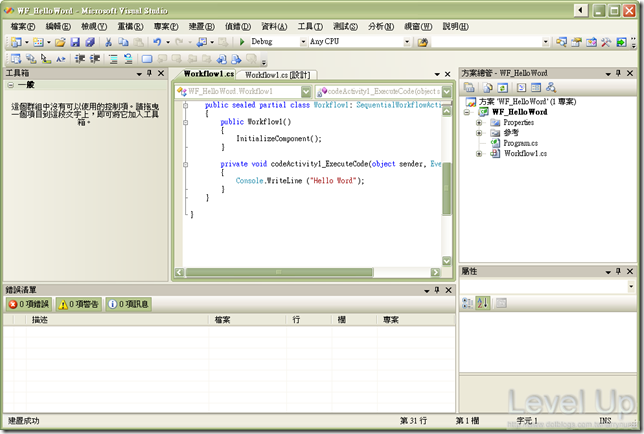This screenshot has width=644, height=434.
Task: Click the Add New Item toolbar icon
Action: tap(38, 42)
